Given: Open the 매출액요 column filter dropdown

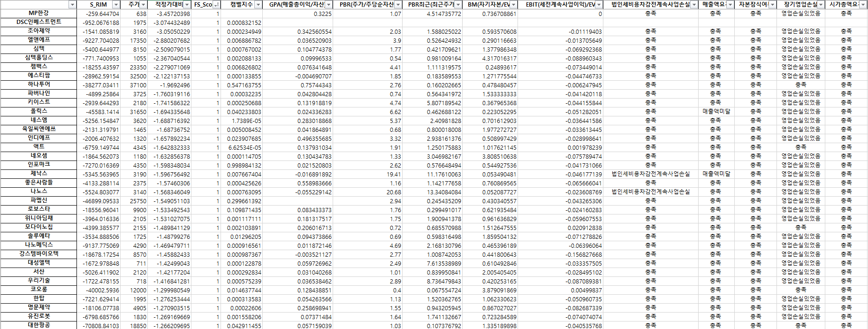Looking at the screenshot, I should click(x=730, y=5).
